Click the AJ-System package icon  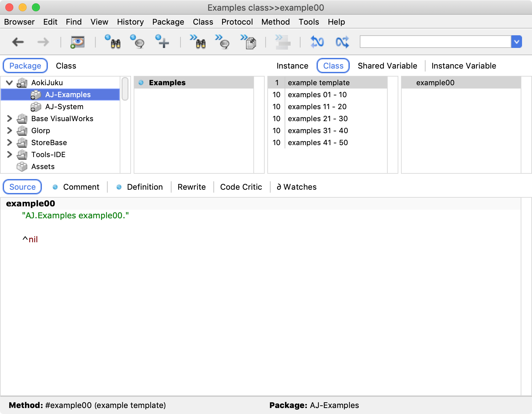point(36,107)
